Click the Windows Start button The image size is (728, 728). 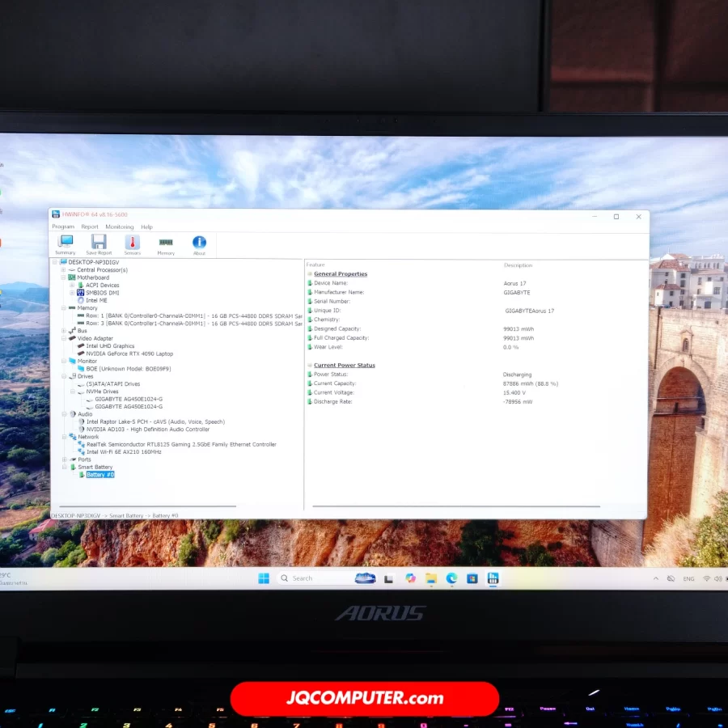click(x=264, y=578)
